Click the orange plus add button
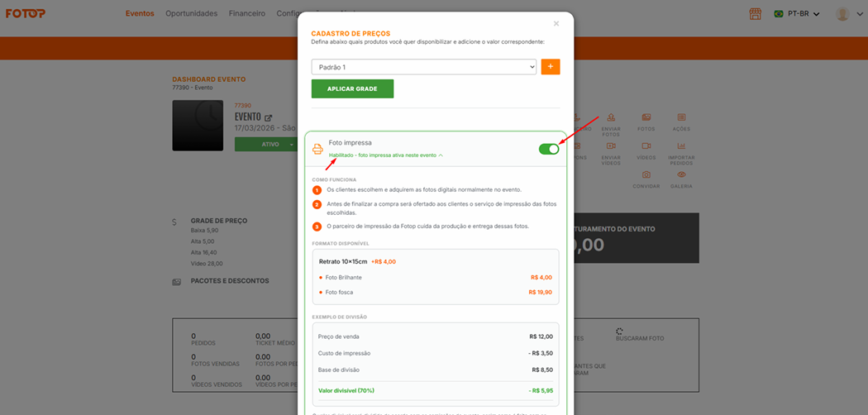868x415 pixels. click(x=551, y=67)
